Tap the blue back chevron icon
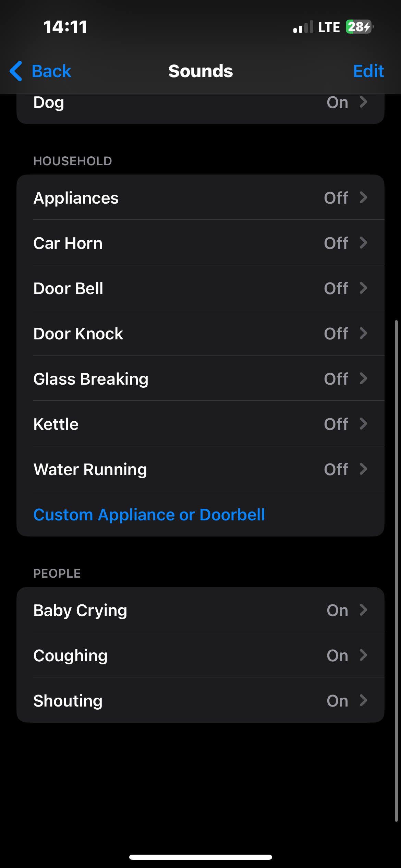 (16, 71)
